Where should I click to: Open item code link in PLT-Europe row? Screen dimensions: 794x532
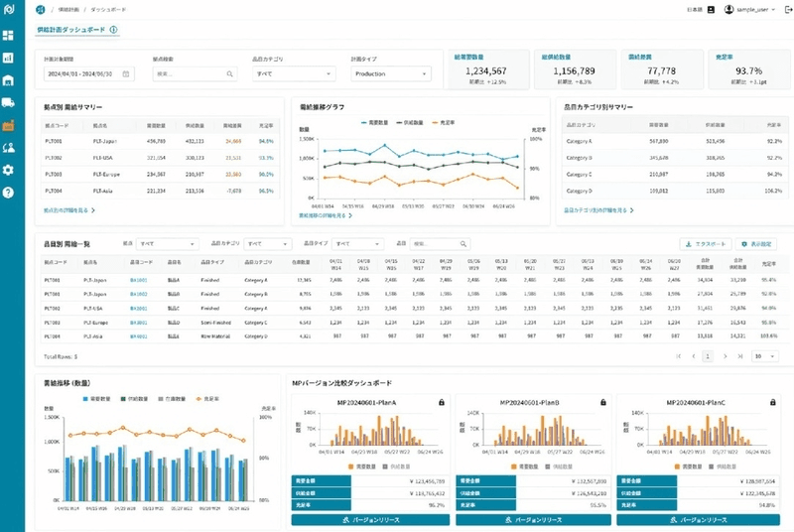tap(138, 323)
